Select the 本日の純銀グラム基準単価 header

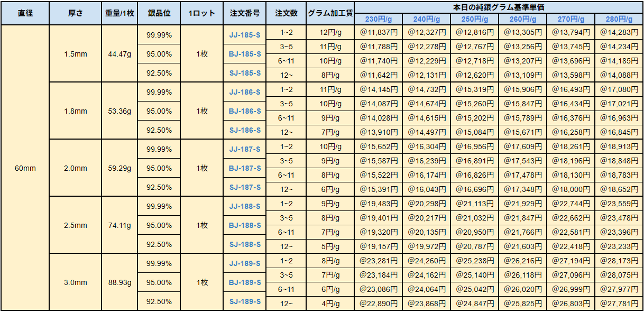(499, 7)
